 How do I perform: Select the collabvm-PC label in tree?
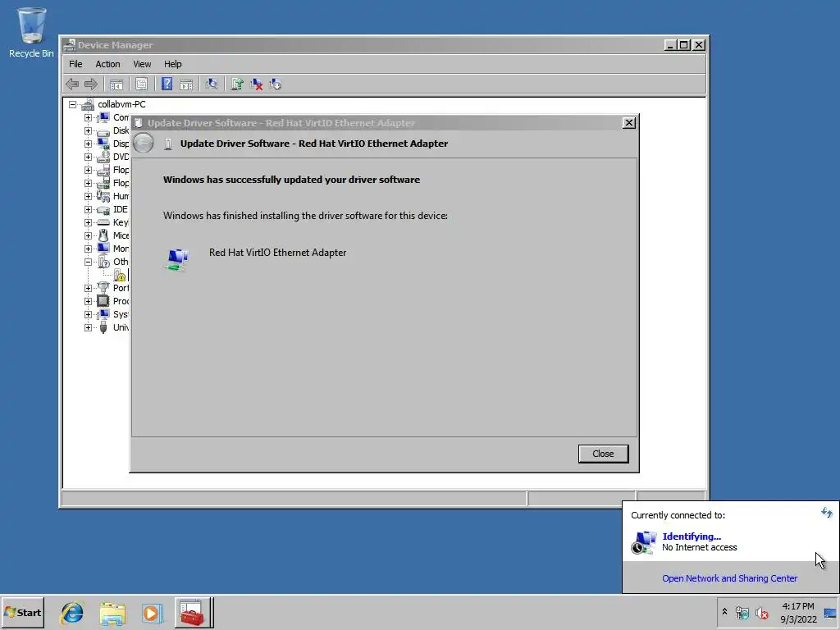coord(121,104)
